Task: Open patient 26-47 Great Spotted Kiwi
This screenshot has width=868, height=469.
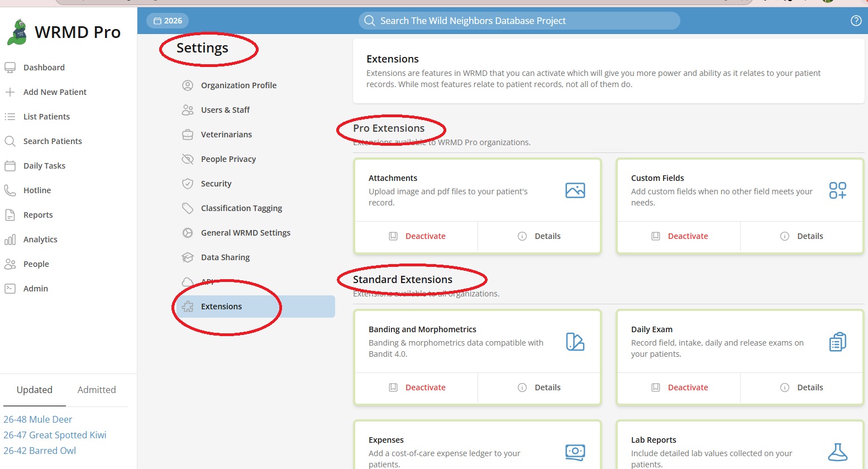Action: [55, 435]
